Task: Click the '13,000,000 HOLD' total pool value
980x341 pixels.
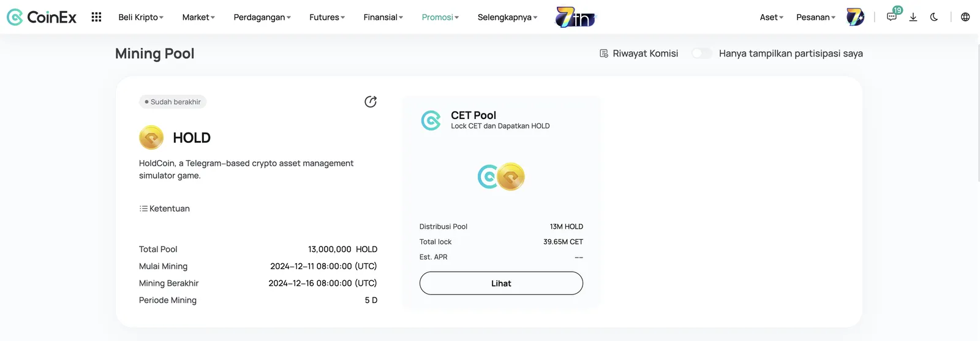Action: click(x=342, y=249)
